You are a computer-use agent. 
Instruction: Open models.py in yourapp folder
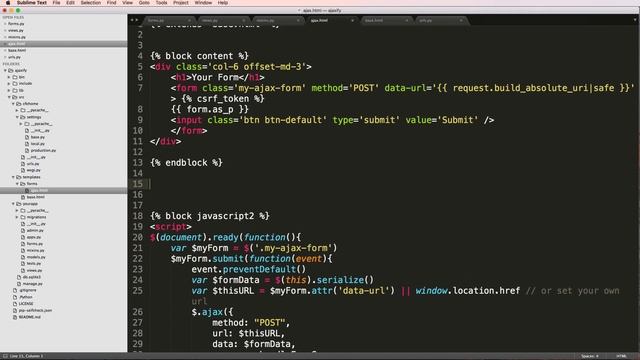(36, 257)
